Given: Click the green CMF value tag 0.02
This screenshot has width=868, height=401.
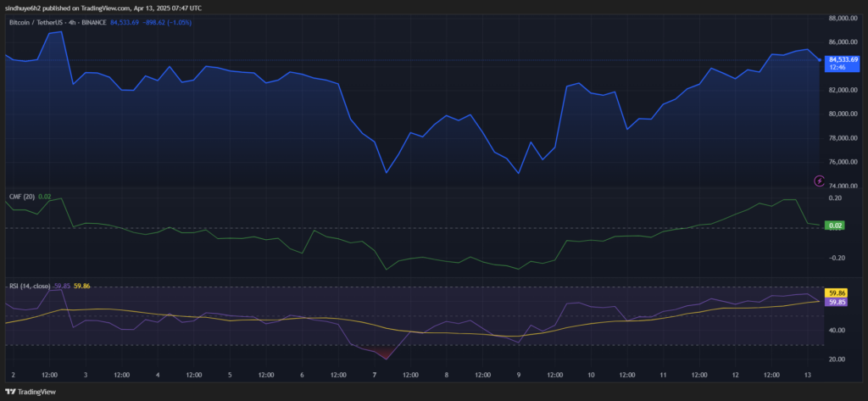Looking at the screenshot, I should pos(837,226).
